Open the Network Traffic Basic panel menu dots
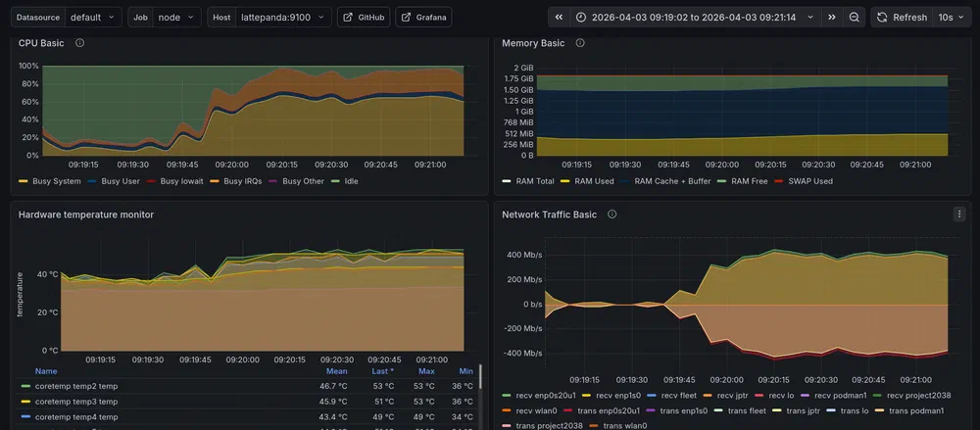Image resolution: width=980 pixels, height=430 pixels. coord(959,214)
